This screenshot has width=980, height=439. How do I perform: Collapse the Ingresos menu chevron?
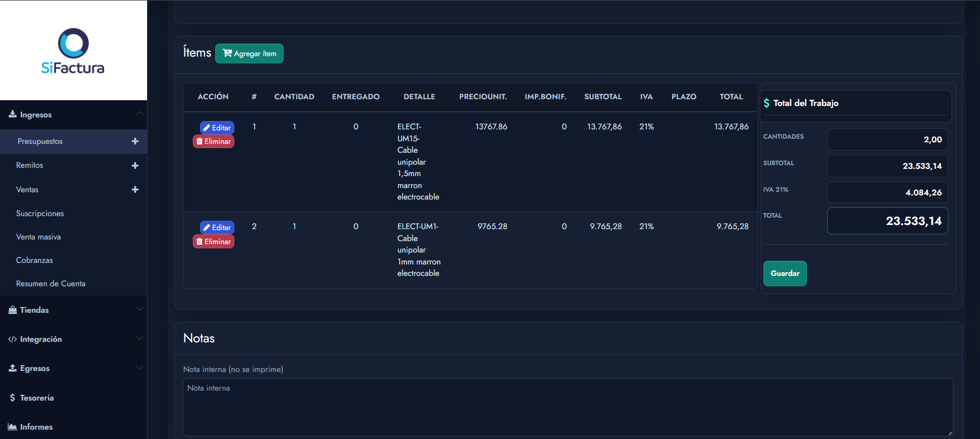pyautogui.click(x=139, y=113)
